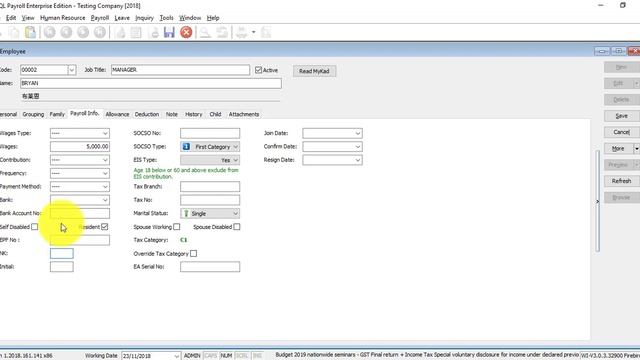The width and height of the screenshot is (640, 360).
Task: Open the Contribution dropdown
Action: coord(105,160)
